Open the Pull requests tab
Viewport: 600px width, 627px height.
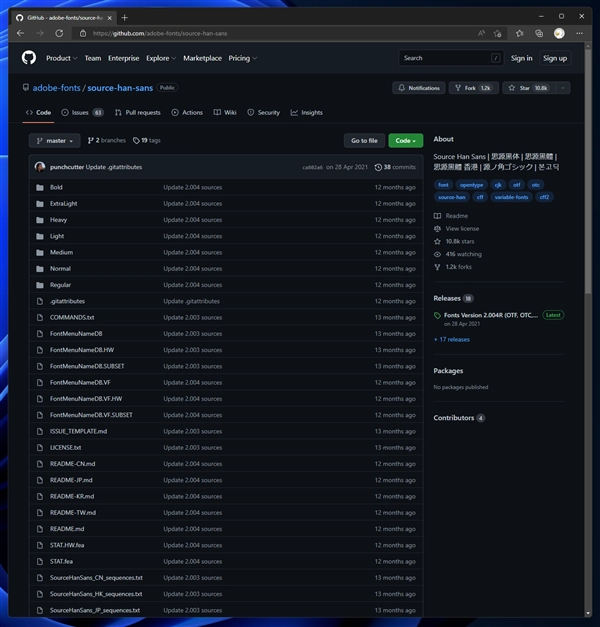[138, 112]
